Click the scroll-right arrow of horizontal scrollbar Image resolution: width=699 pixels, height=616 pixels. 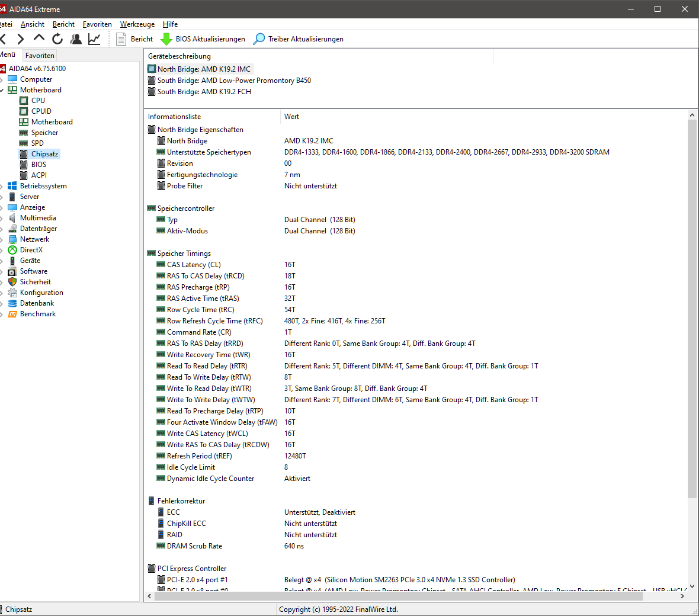coord(682,596)
